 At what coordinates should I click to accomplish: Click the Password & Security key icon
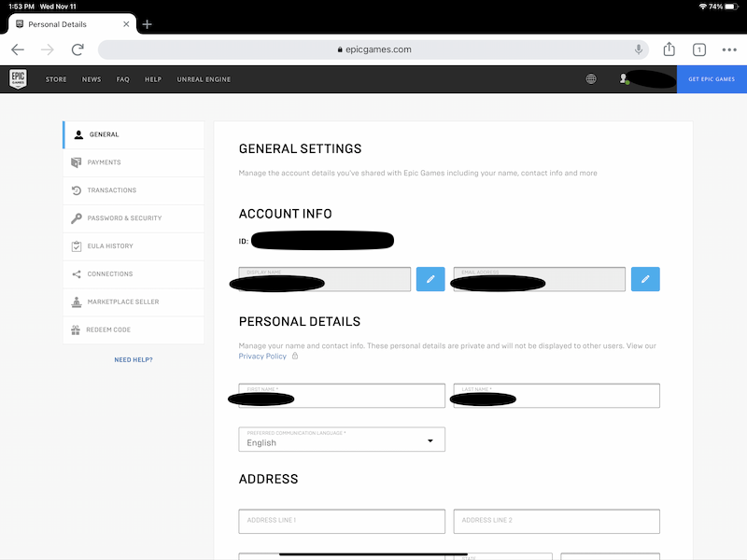point(77,218)
